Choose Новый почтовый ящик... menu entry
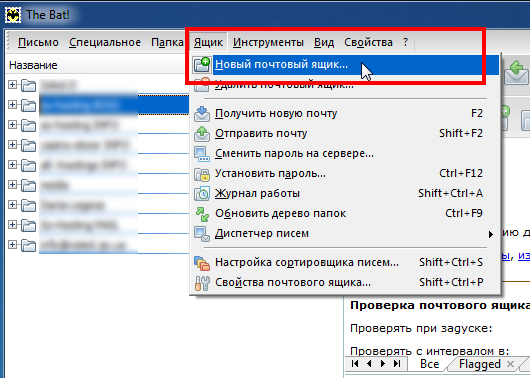 pos(345,64)
